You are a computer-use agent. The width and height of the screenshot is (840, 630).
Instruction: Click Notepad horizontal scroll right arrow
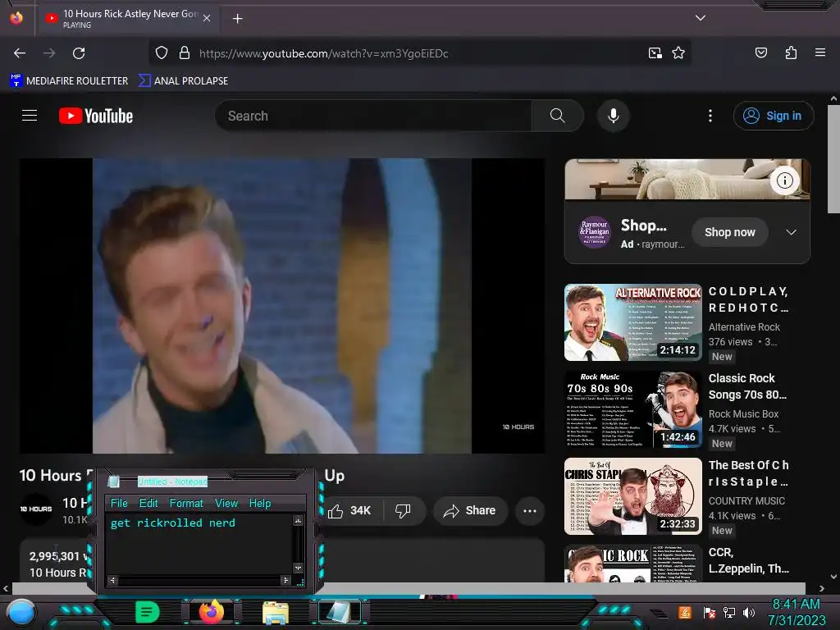(x=285, y=580)
